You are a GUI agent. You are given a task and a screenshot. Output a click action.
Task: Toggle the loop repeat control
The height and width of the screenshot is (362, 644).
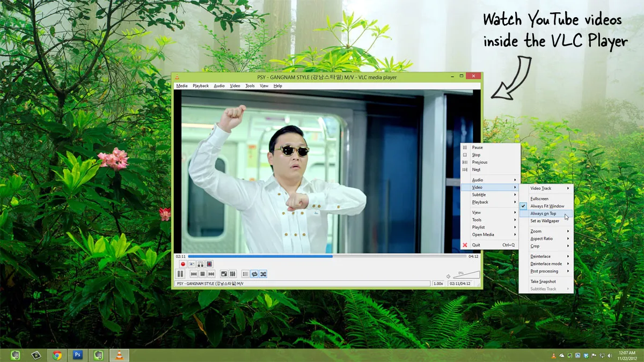pos(254,274)
